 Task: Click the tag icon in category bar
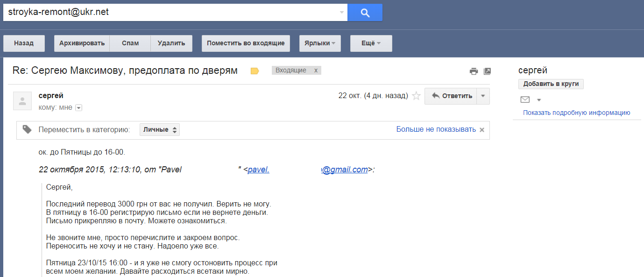[x=28, y=129]
